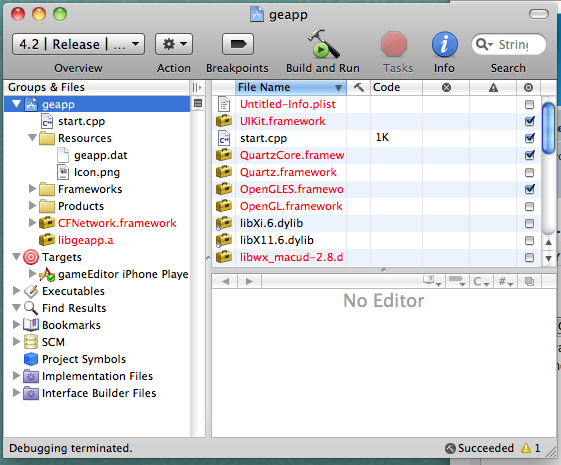This screenshot has height=465, width=561.
Task: Open the editor breakpoints popup menu
Action: point(457,281)
